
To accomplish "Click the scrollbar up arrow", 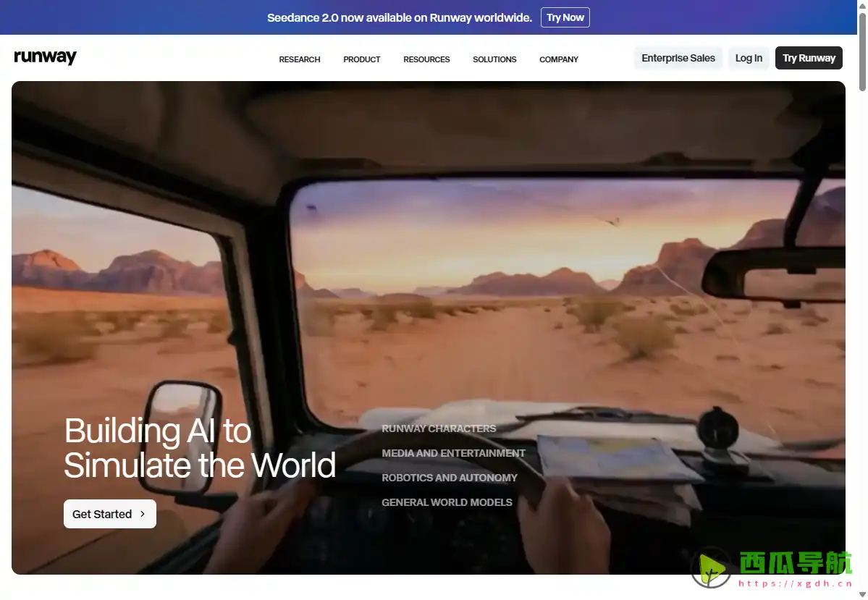I will tap(861, 6).
